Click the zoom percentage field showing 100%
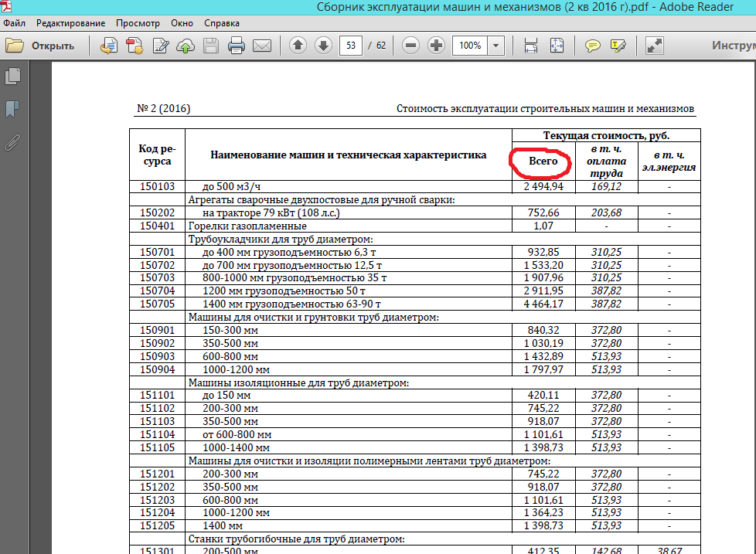Viewport: 756px width, 554px height. pos(469,46)
